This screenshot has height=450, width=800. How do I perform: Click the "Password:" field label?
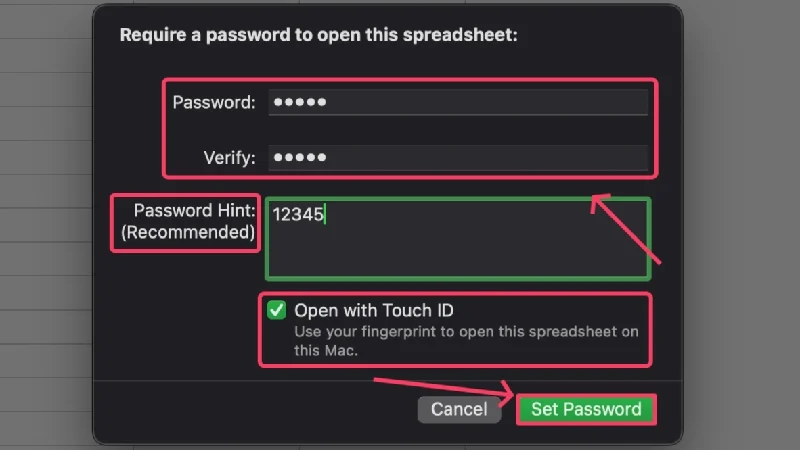[214, 103]
